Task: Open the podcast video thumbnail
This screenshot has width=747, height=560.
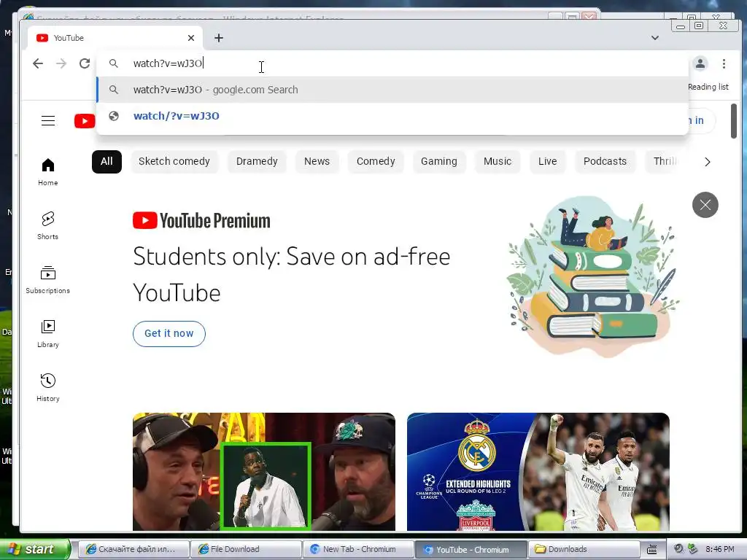Action: point(264,472)
